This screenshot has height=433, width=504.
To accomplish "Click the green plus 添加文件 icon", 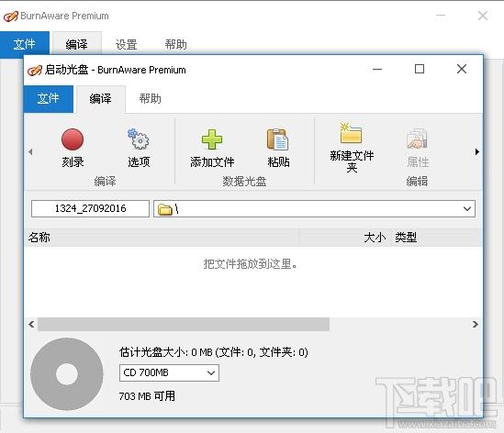I will click(212, 139).
